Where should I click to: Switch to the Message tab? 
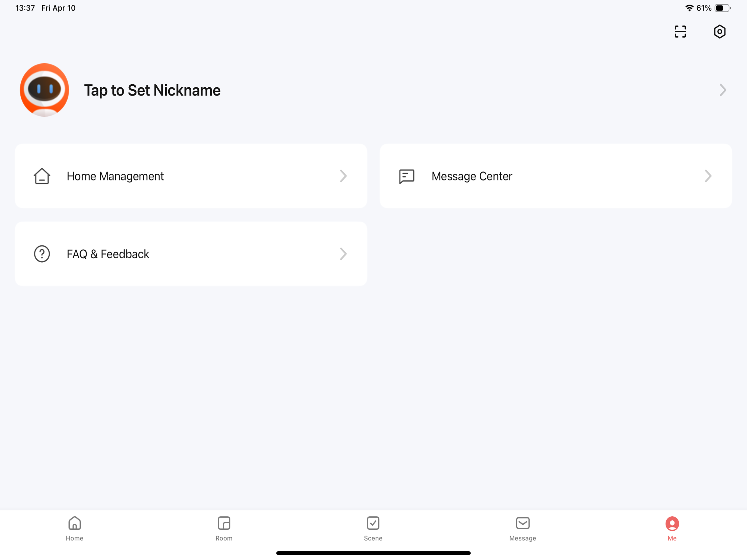(x=523, y=529)
